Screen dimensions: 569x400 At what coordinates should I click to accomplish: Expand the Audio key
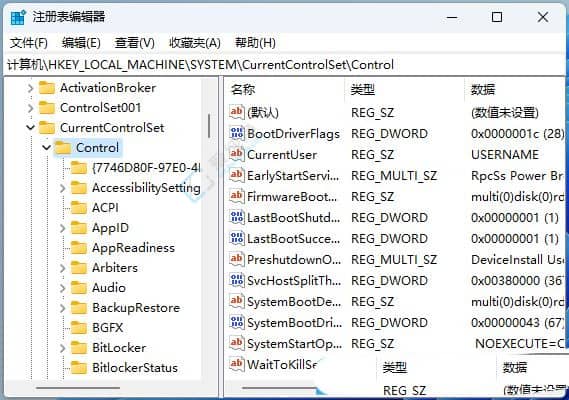pyautogui.click(x=62, y=288)
